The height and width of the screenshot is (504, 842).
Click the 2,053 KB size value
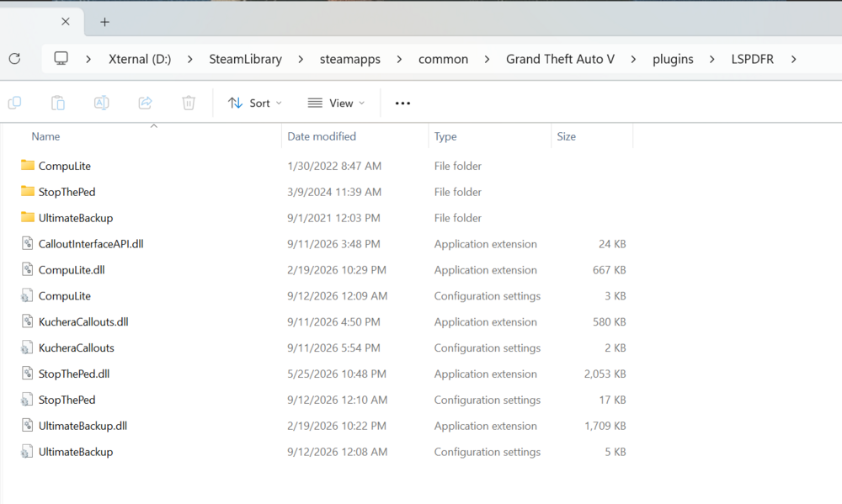coord(605,374)
